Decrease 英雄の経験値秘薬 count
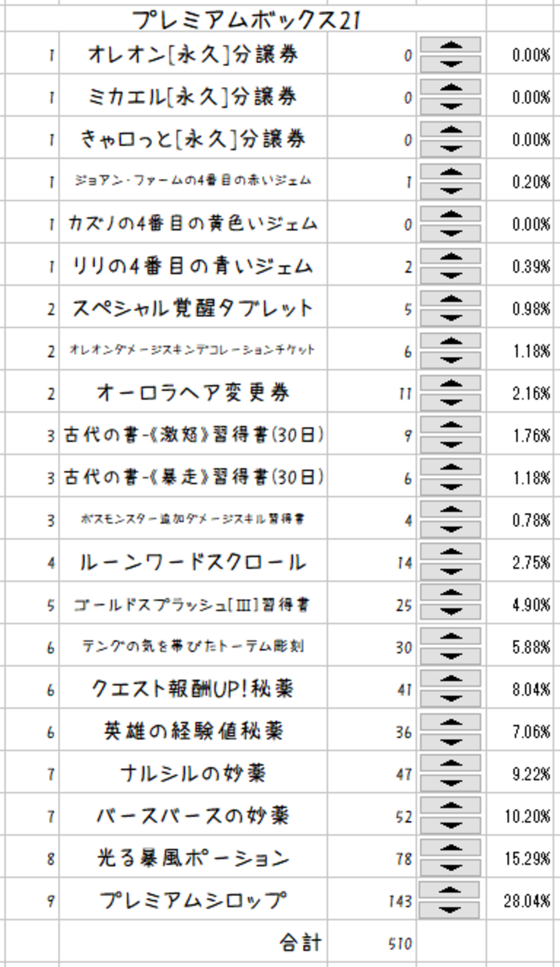 coord(450,741)
